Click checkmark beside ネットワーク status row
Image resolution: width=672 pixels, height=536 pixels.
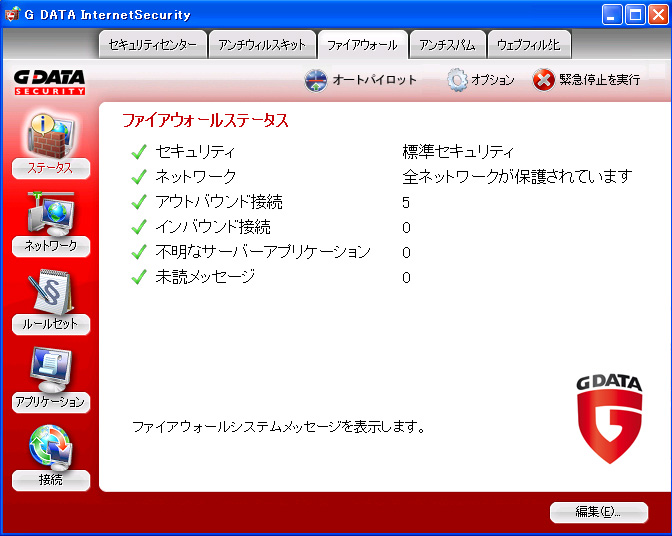[139, 177]
